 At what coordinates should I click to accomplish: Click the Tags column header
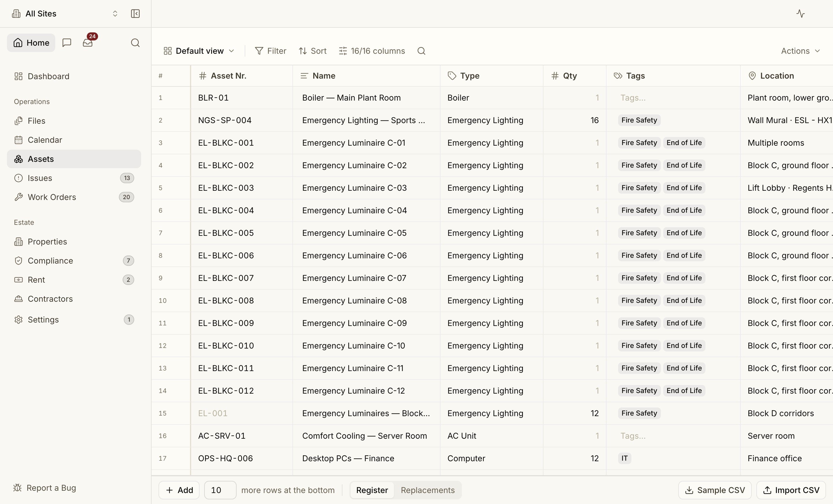673,76
